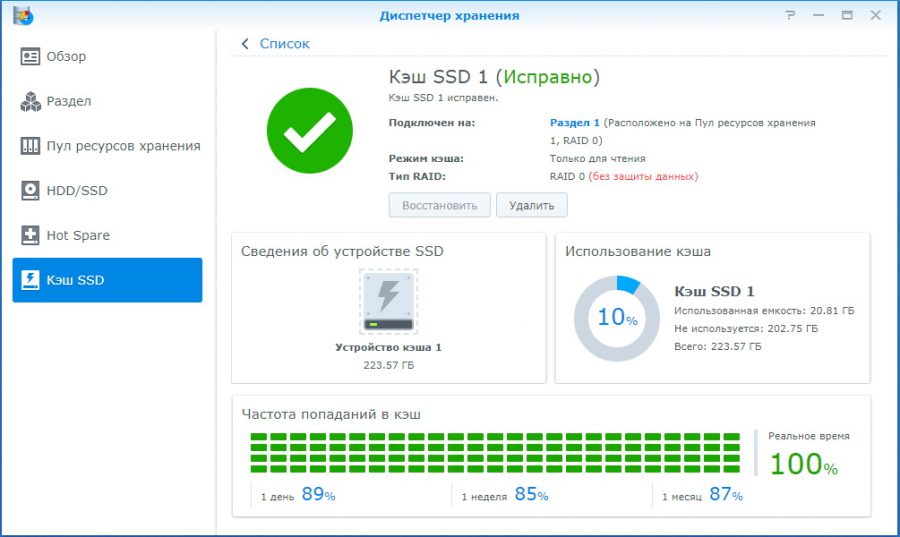
Task: Select the Кэш SSD menu entry
Action: 107,280
